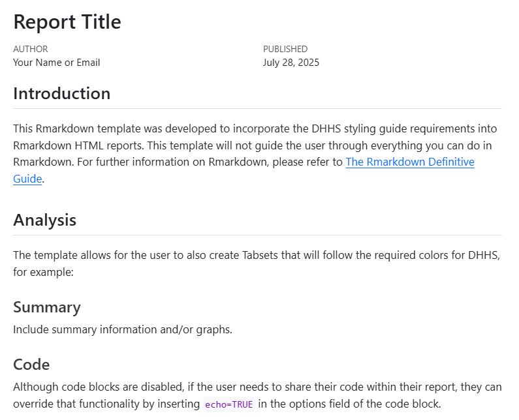Screen dimensions: 519x420
Task: Click the Analysis section heading
Action: pos(44,220)
